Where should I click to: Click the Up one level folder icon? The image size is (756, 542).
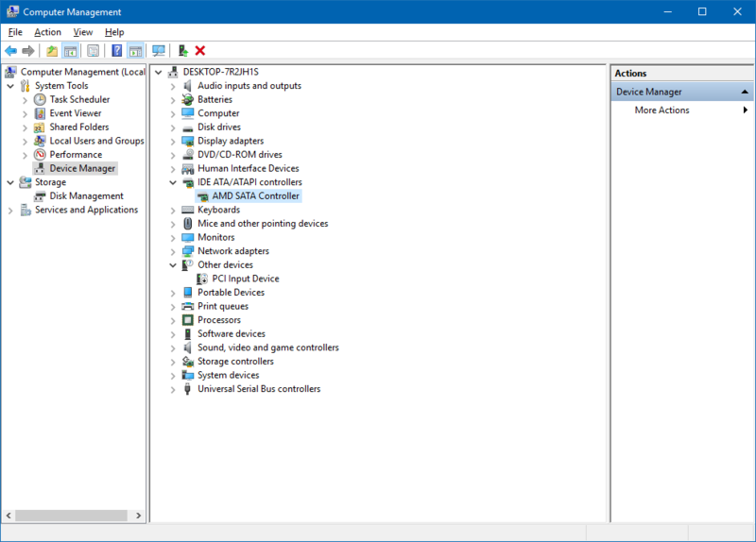52,51
